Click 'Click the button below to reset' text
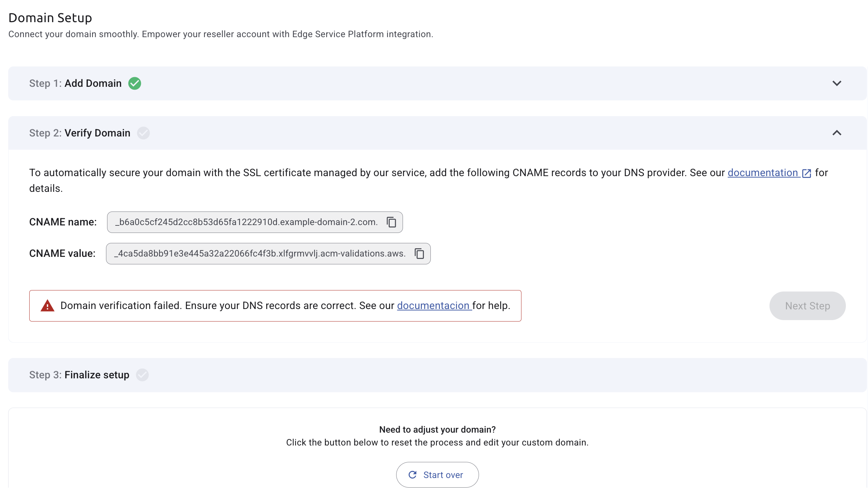The width and height of the screenshot is (868, 493). point(437,442)
